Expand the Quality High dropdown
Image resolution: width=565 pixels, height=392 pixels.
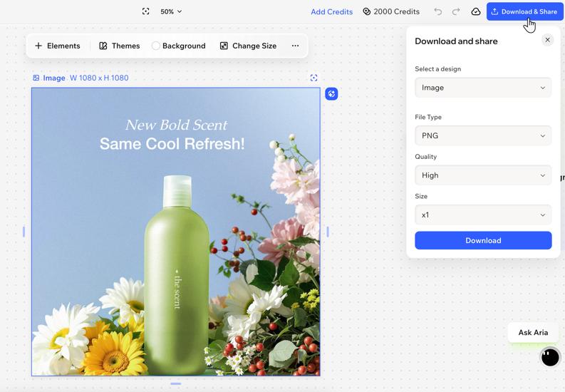483,175
